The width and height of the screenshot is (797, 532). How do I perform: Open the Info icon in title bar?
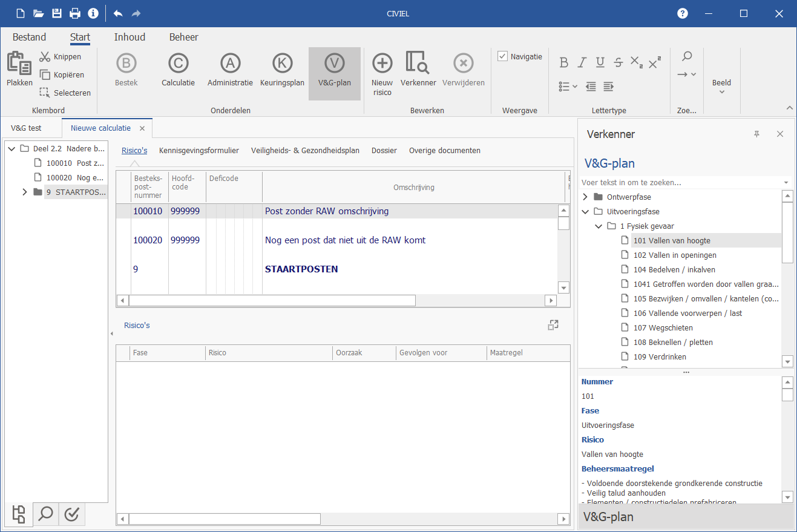click(93, 13)
